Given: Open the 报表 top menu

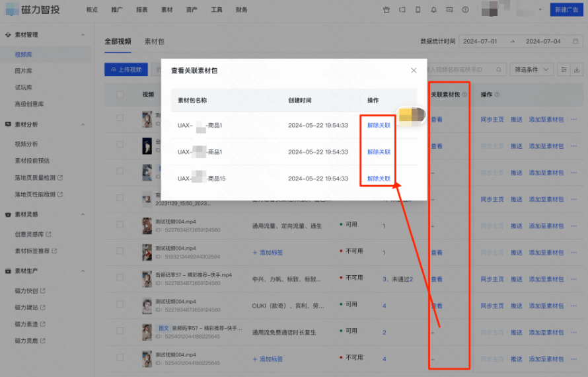Looking at the screenshot, I should pos(141,10).
